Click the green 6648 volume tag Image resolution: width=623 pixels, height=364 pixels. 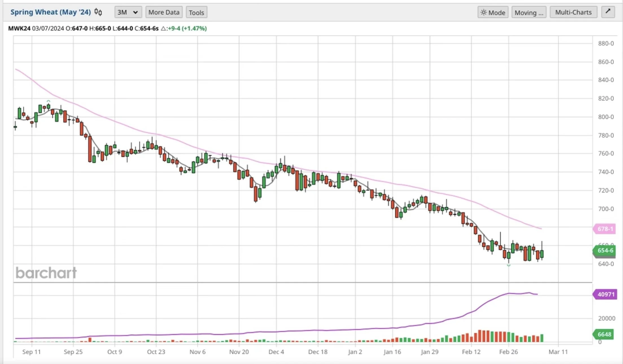coord(604,334)
